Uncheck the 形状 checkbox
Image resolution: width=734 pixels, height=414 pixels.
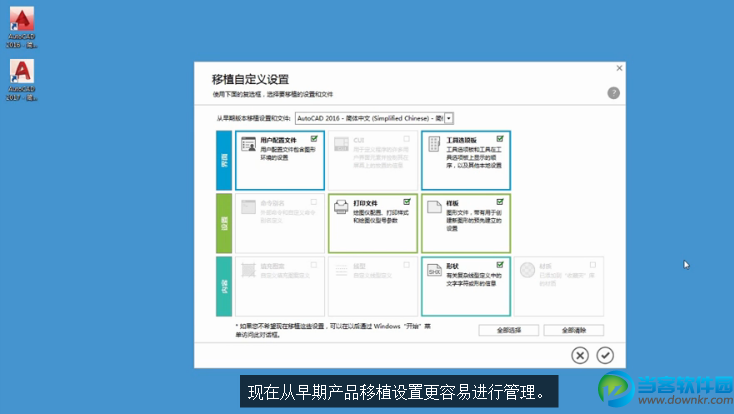point(500,265)
